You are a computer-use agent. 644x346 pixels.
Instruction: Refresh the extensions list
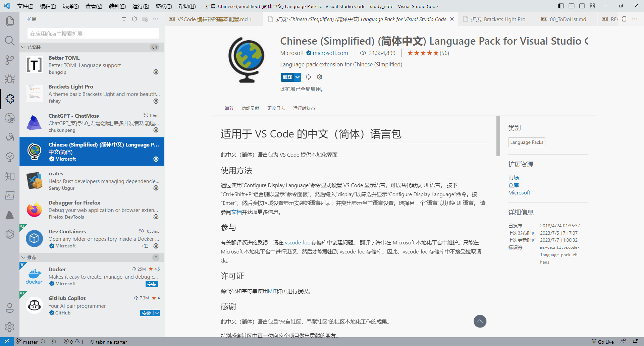135,19
